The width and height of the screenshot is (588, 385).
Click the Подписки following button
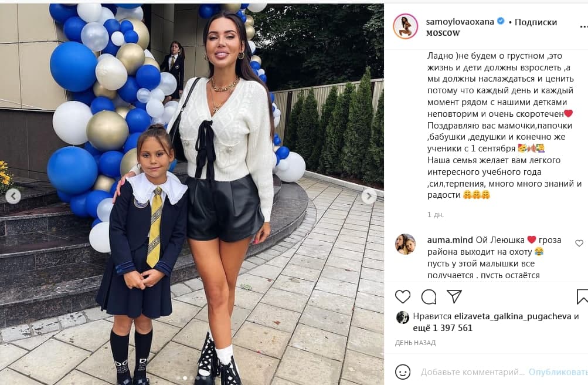tap(535, 22)
